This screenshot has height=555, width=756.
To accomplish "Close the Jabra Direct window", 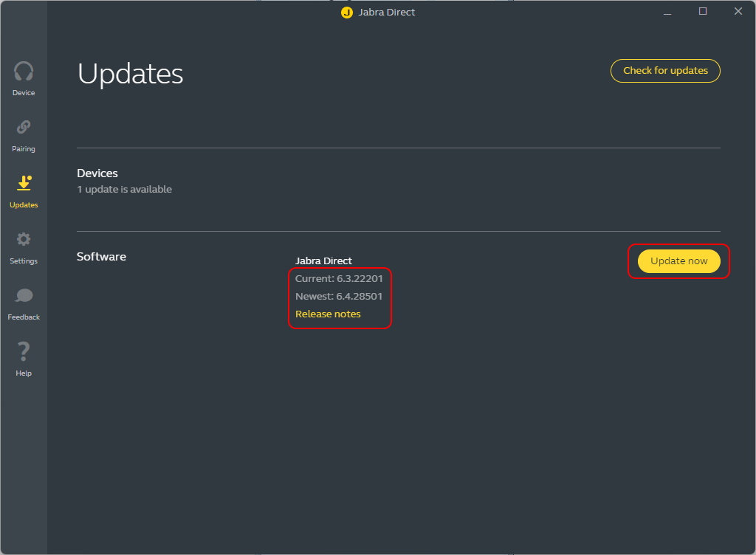I will pos(738,12).
